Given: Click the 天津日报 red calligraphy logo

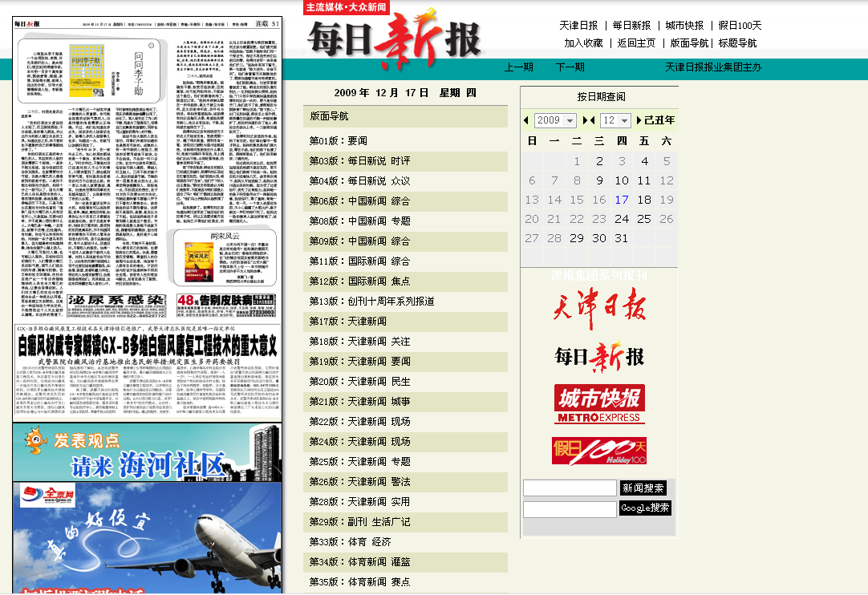Looking at the screenshot, I should point(599,306).
